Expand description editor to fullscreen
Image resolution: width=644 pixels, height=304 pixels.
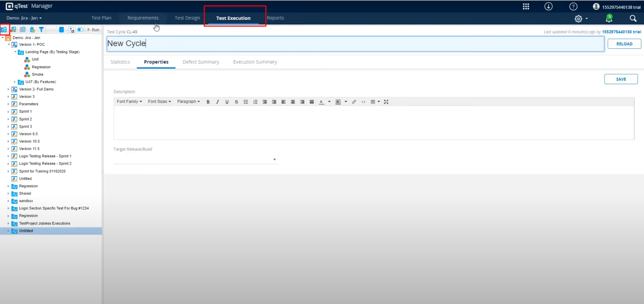pyautogui.click(x=386, y=102)
